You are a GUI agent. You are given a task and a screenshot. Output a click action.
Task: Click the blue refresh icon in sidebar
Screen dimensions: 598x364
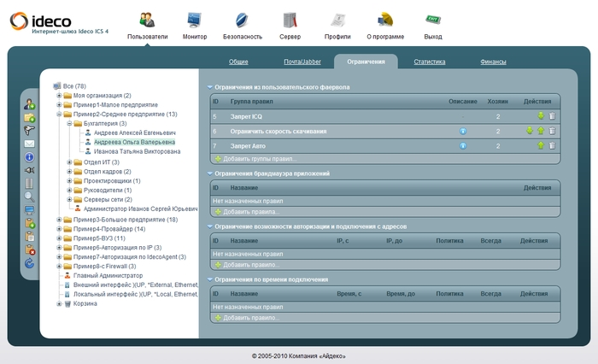click(30, 263)
